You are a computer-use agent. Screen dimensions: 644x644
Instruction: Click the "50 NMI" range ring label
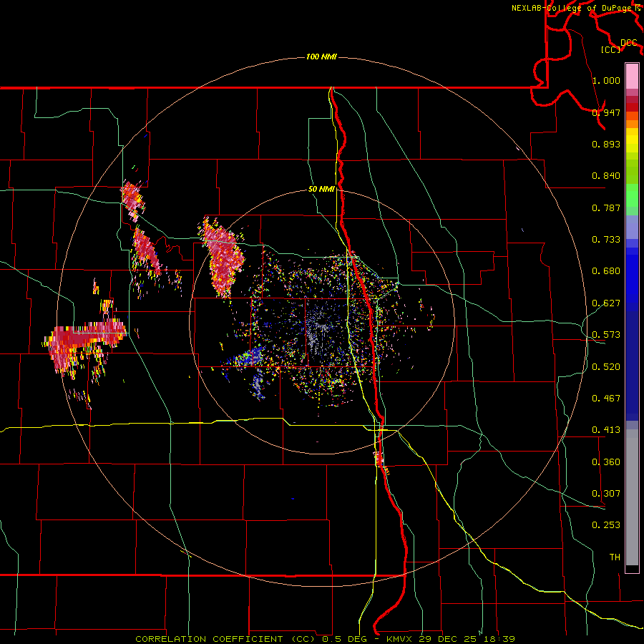[321, 189]
